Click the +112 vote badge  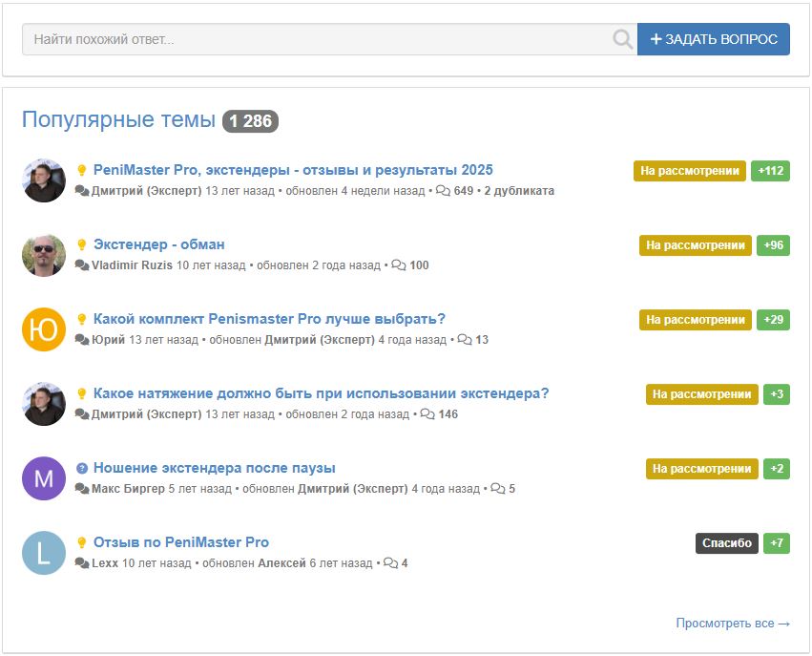[770, 171]
